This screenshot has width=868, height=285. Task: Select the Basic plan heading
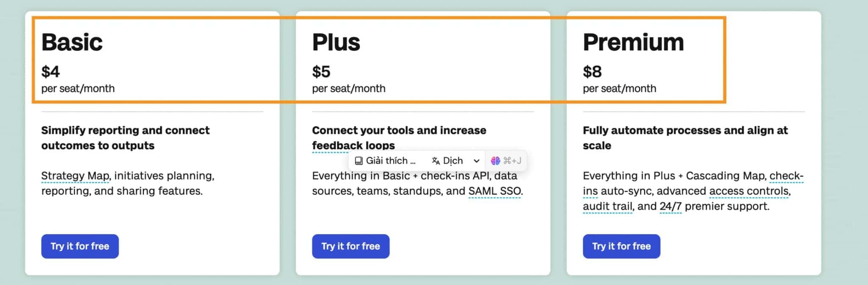coord(72,41)
